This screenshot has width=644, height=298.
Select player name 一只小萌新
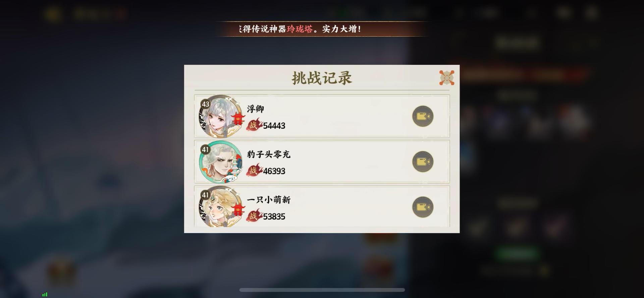[x=269, y=200]
